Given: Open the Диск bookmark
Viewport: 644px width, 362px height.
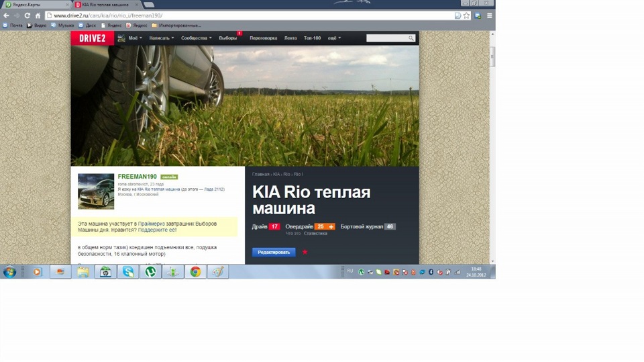Looking at the screenshot, I should 87,26.
